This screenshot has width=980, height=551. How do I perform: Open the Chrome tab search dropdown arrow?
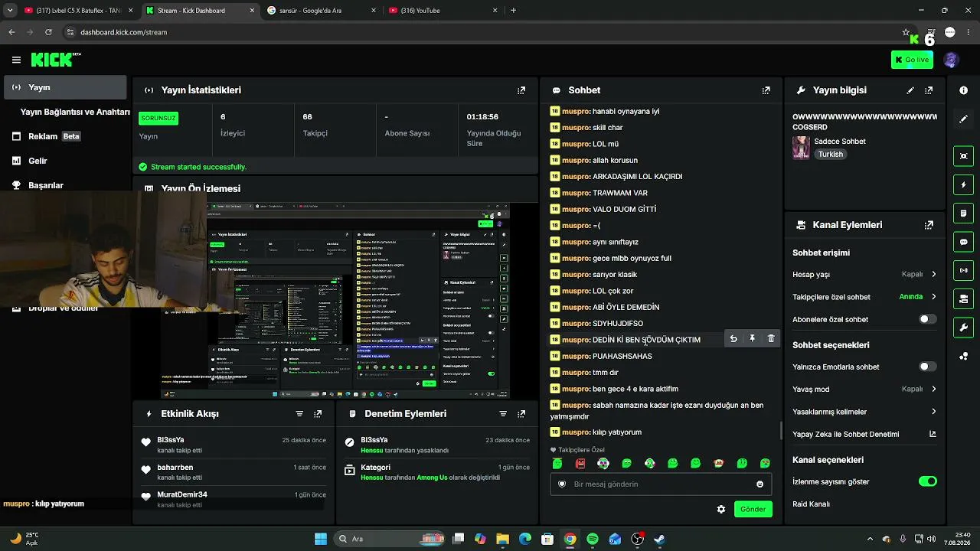point(10,11)
